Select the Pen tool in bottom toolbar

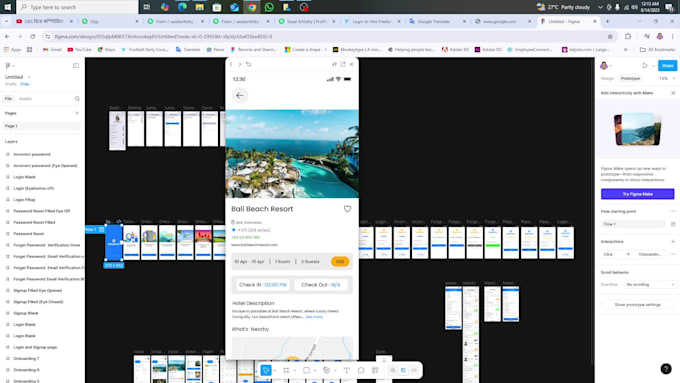point(327,370)
